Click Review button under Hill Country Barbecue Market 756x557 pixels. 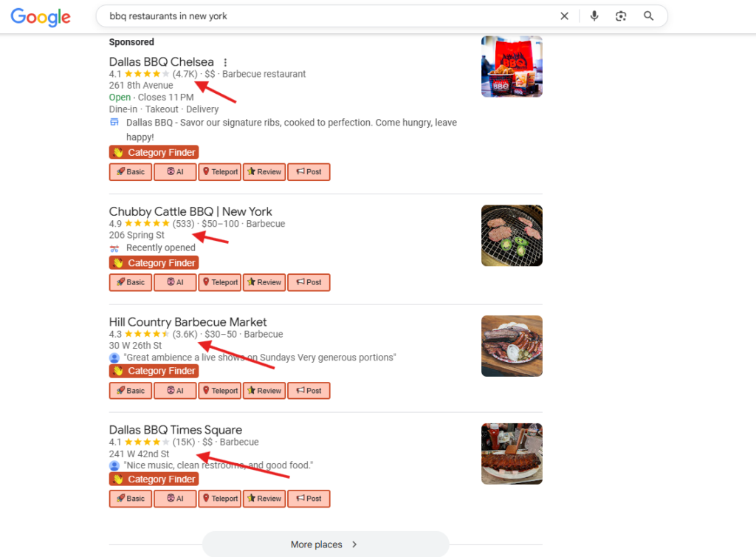coord(264,391)
